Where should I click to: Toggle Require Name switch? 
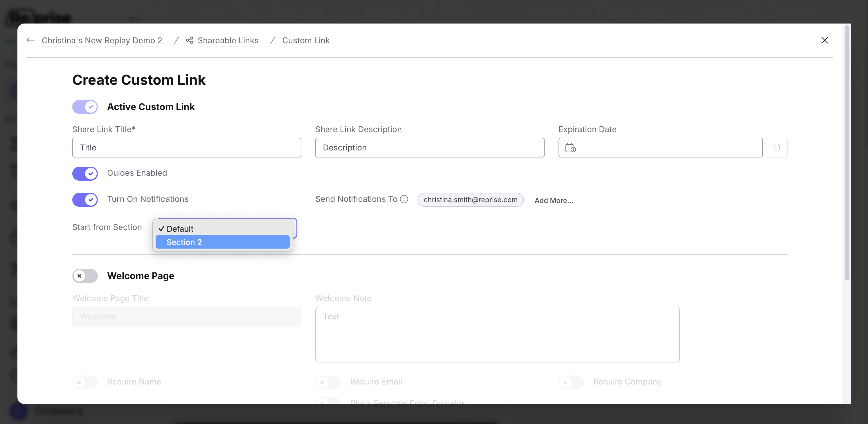pyautogui.click(x=85, y=382)
